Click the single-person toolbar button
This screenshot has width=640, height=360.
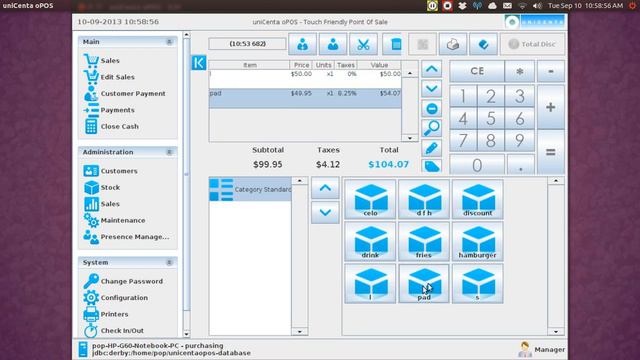pos(333,44)
